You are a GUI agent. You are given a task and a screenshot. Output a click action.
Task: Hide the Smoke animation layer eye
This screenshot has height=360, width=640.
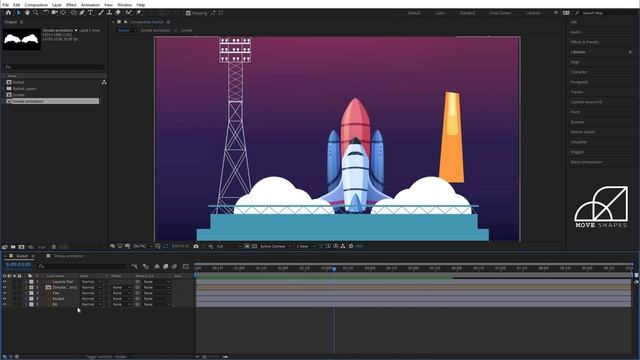[x=4, y=287]
